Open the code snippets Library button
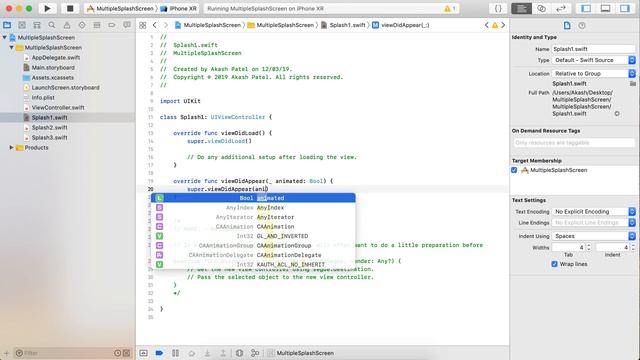Image resolution: width=640 pixels, height=360 pixels. pyautogui.click(x=498, y=9)
